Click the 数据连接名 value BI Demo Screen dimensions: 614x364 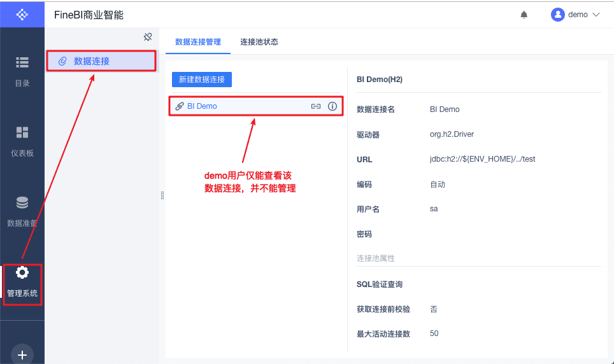(x=445, y=109)
